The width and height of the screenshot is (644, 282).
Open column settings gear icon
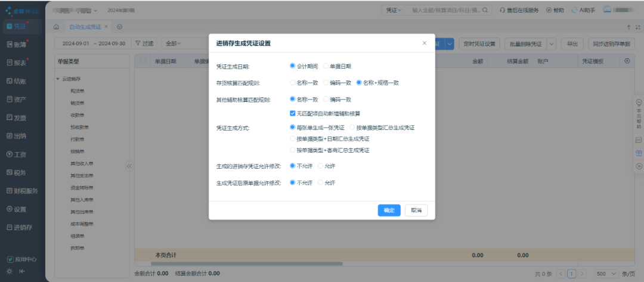pyautogui.click(x=627, y=61)
